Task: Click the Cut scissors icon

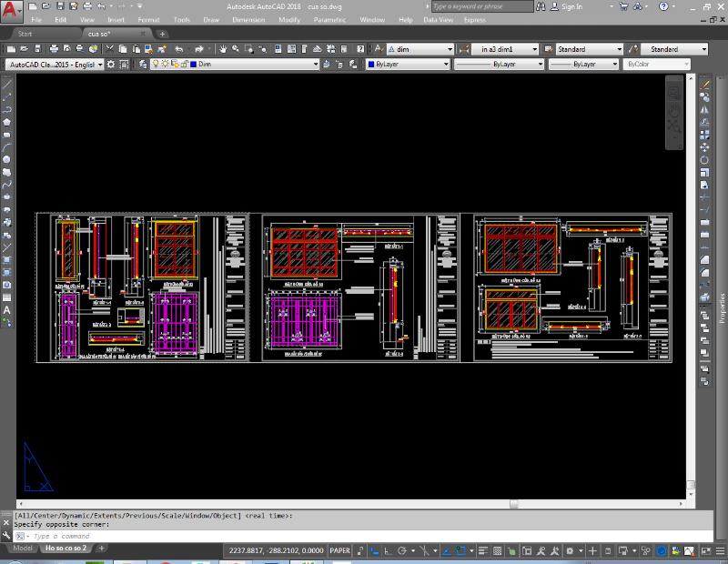Action: 109,49
